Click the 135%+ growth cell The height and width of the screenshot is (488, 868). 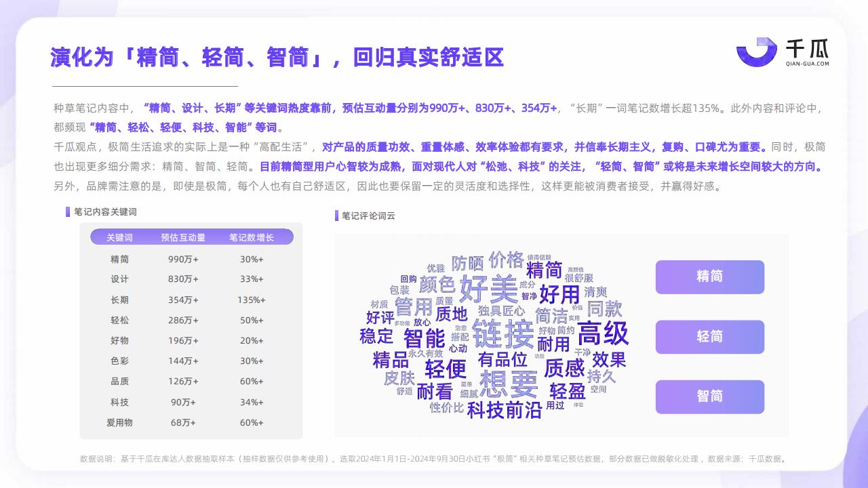tap(252, 300)
